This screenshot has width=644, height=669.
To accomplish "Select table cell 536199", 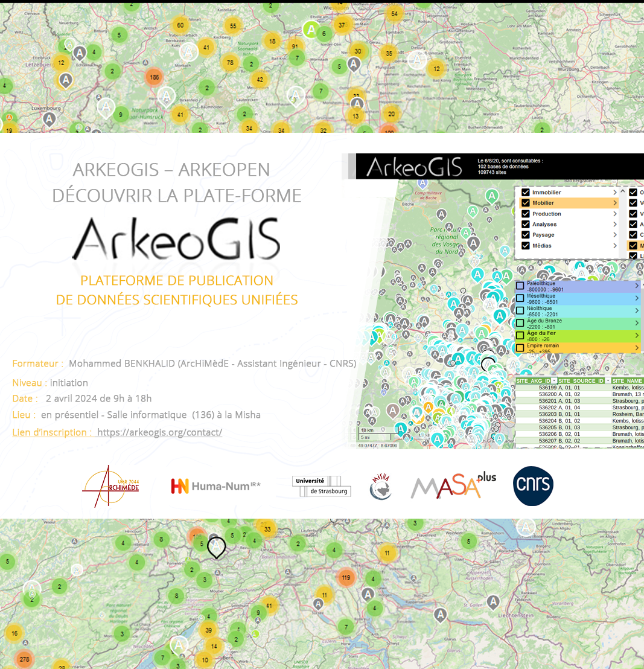I will tap(547, 388).
